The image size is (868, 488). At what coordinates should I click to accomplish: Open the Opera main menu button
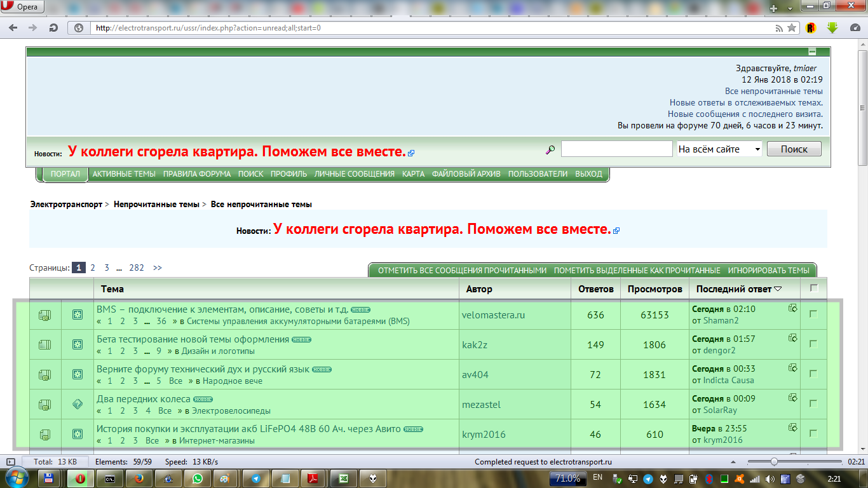22,8
